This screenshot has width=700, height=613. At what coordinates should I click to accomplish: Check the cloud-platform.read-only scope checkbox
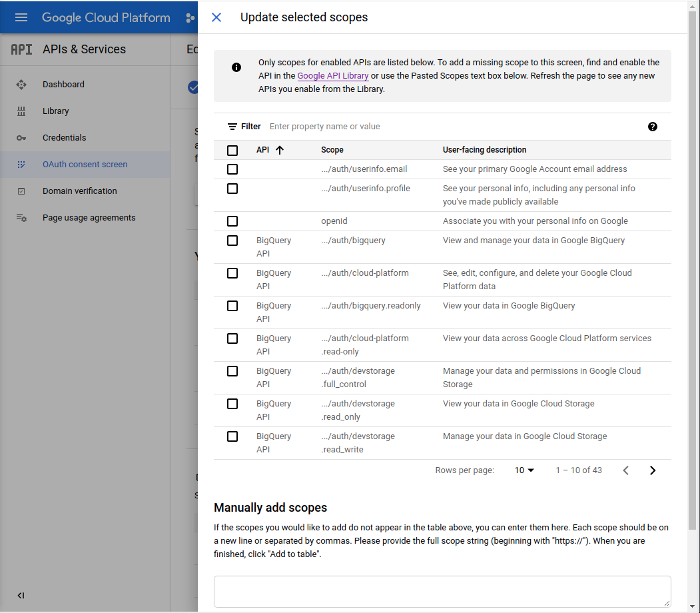click(x=232, y=338)
